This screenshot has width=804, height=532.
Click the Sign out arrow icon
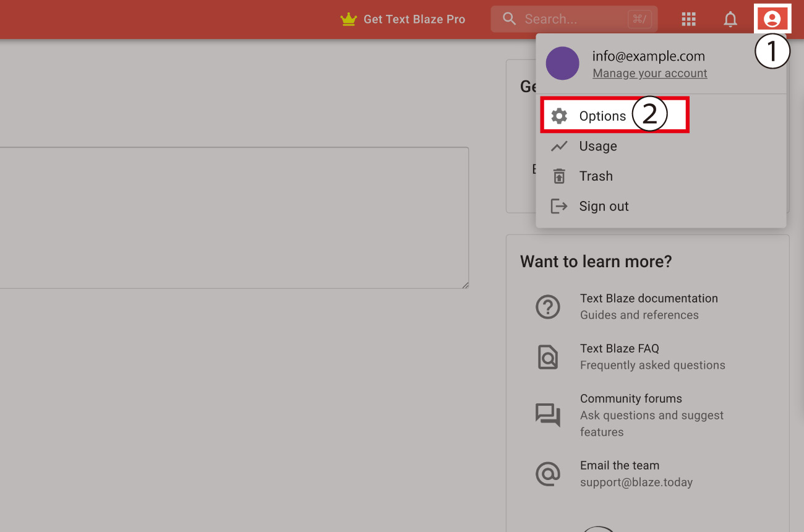coord(559,206)
